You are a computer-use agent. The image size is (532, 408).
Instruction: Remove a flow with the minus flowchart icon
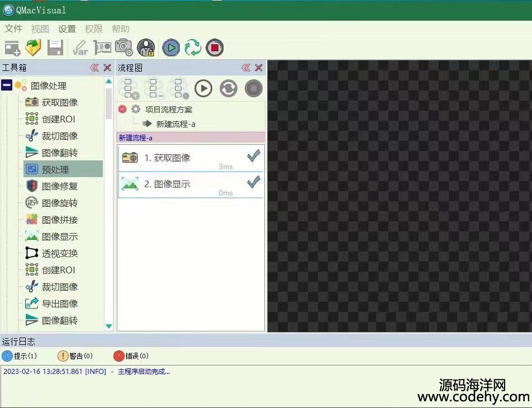click(155, 89)
